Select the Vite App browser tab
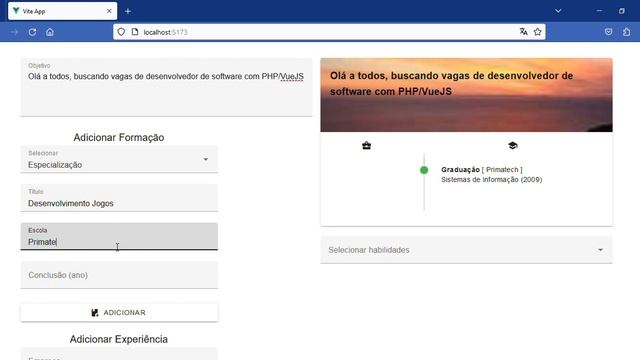The width and height of the screenshot is (640, 360). coord(62,11)
